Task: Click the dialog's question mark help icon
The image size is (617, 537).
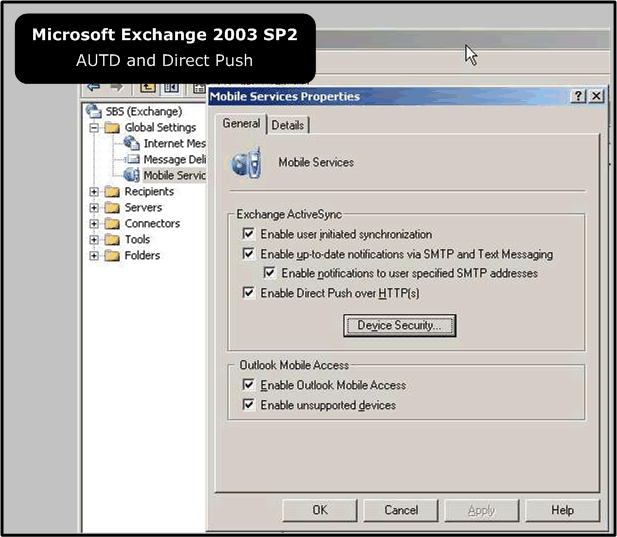Action: pos(578,96)
